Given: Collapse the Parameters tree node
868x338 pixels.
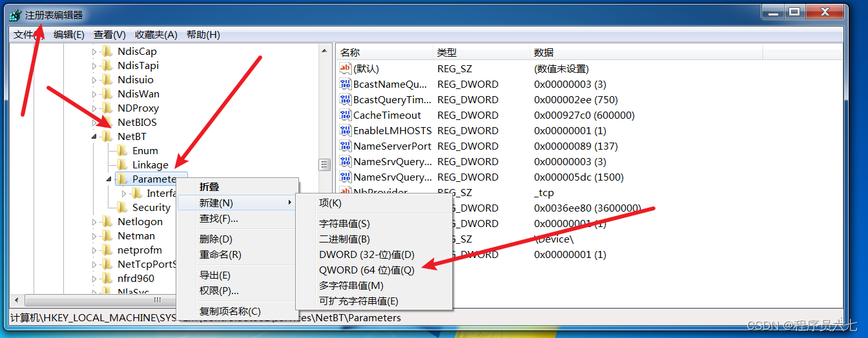Looking at the screenshot, I should click(108, 179).
